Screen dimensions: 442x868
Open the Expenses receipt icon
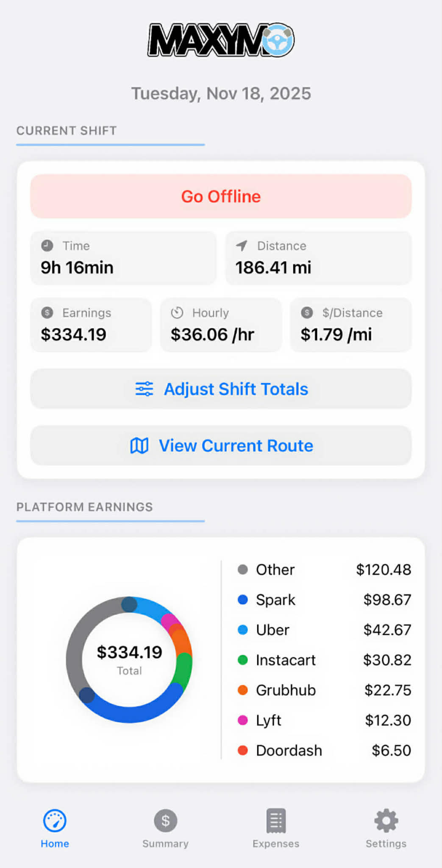tap(276, 821)
